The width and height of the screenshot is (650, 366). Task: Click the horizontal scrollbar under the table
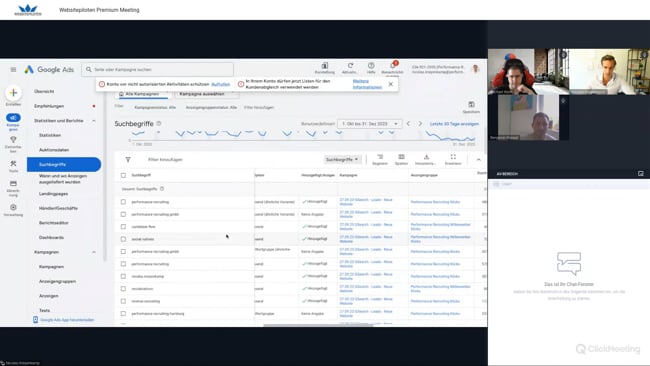click(x=318, y=325)
